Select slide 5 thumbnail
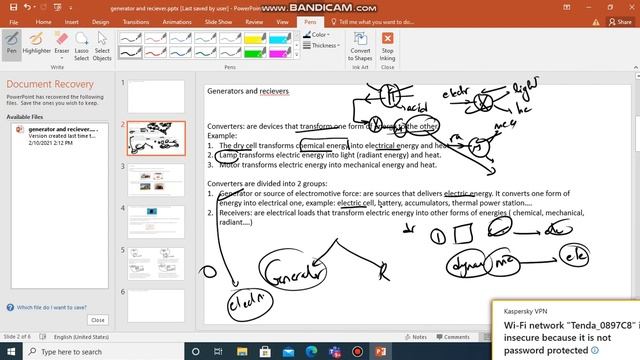 pyautogui.click(x=156, y=264)
